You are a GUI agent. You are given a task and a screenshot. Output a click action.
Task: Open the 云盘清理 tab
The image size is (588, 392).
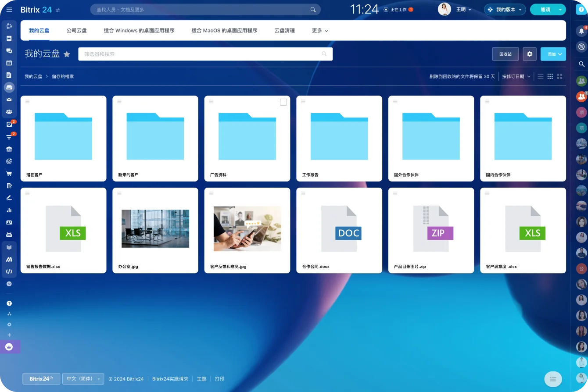pos(284,30)
